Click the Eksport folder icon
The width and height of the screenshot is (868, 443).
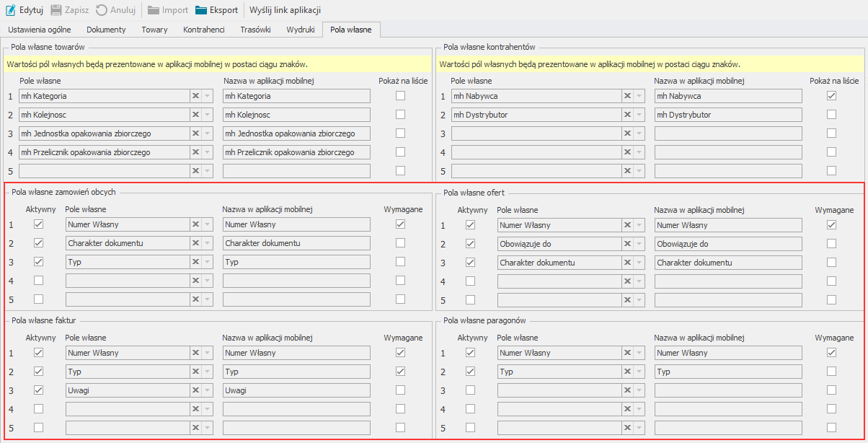(x=201, y=10)
